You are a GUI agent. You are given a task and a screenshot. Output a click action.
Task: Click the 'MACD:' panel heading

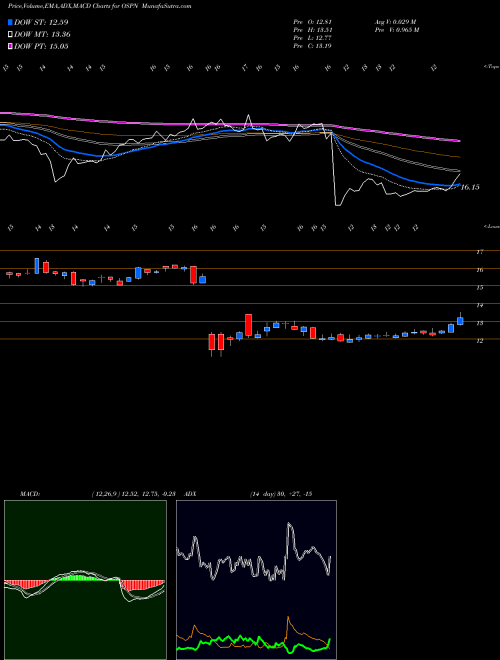click(29, 494)
